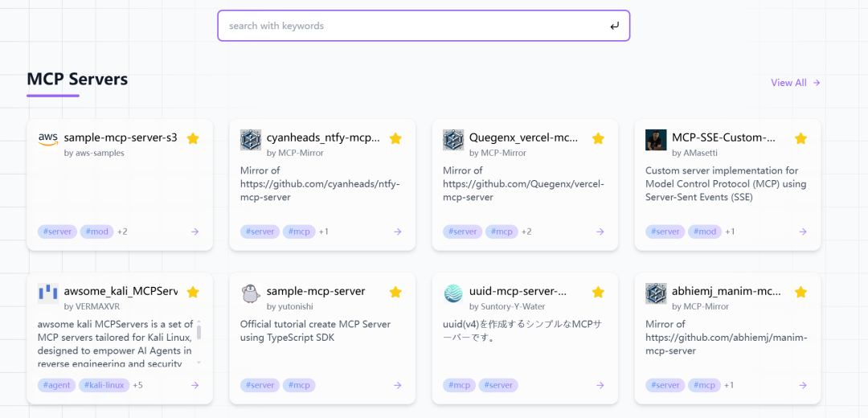Click the teal wave icon of uuid-mcp-server
868x418 pixels.
pyautogui.click(x=453, y=293)
